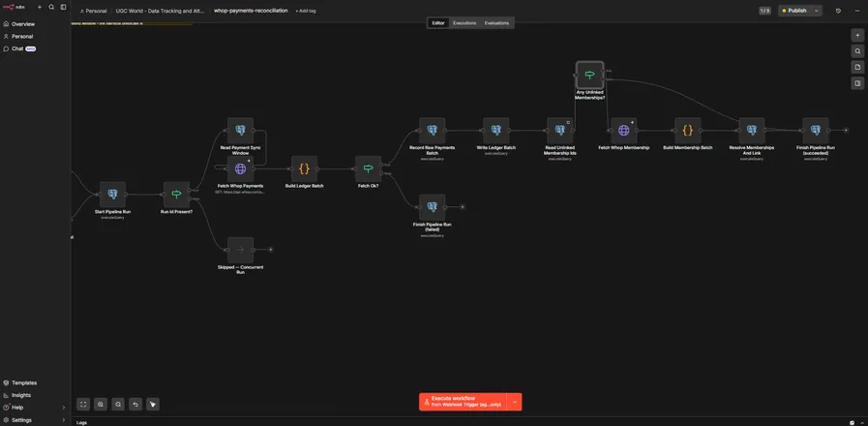Screen dimensions: 868x426
Task: Expand the Help submenu
Action: click(x=64, y=408)
